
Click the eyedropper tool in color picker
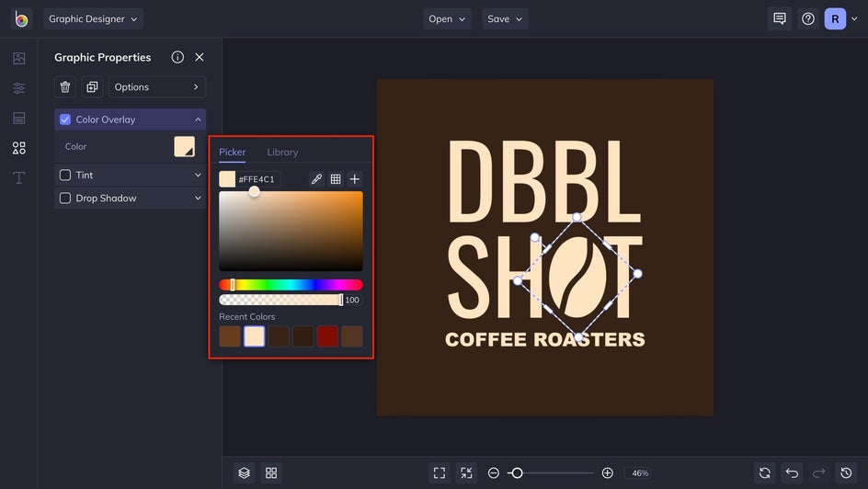coord(316,179)
